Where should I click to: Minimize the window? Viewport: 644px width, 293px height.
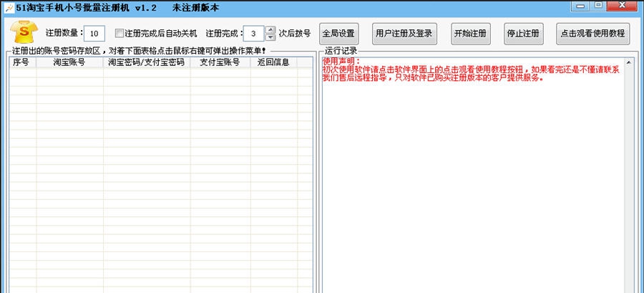pos(580,6)
